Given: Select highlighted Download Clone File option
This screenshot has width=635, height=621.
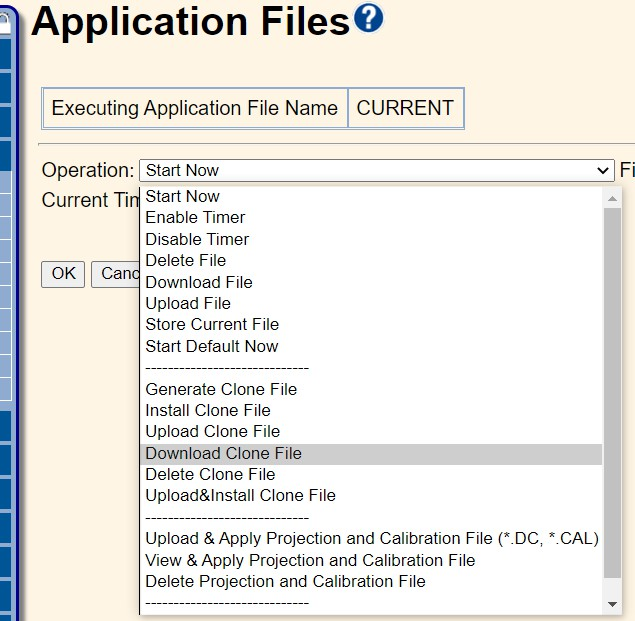Looking at the screenshot, I should tap(224, 453).
